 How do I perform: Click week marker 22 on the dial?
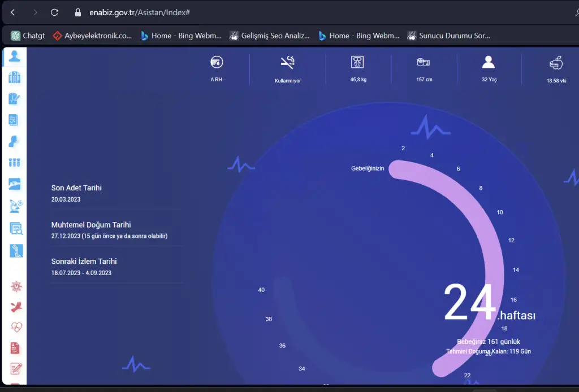coord(467,376)
